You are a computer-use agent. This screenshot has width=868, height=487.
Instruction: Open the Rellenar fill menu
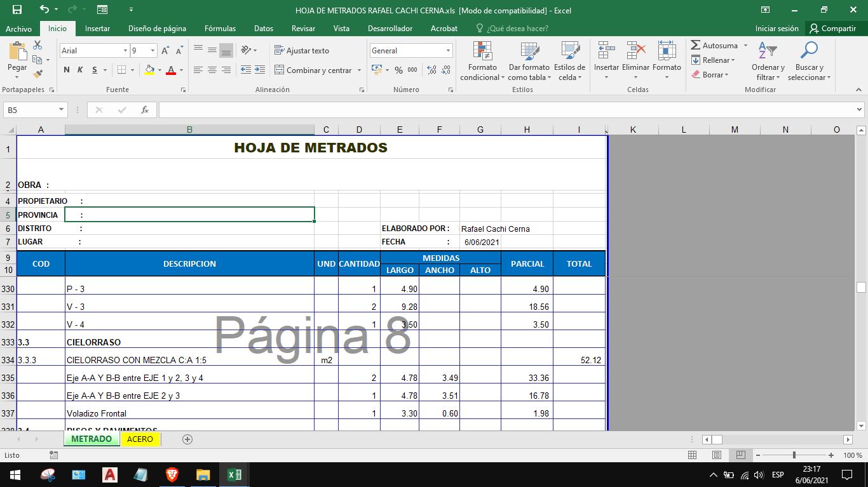pyautogui.click(x=713, y=60)
